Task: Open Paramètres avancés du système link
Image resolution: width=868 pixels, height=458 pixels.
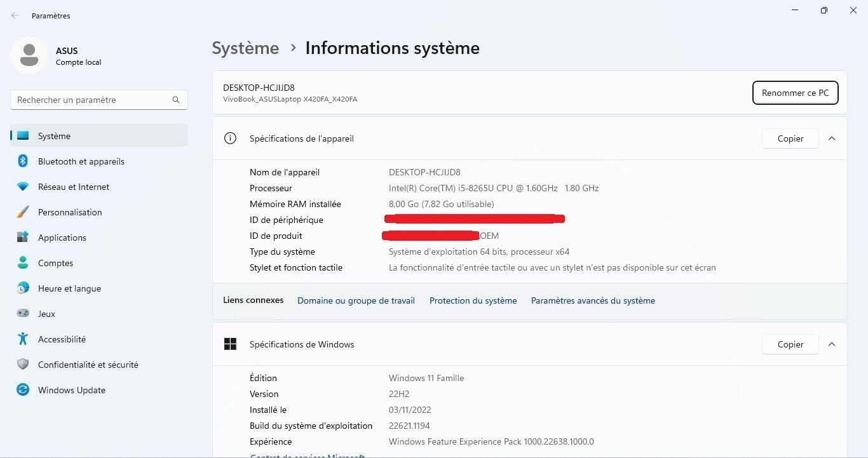Action: (593, 300)
